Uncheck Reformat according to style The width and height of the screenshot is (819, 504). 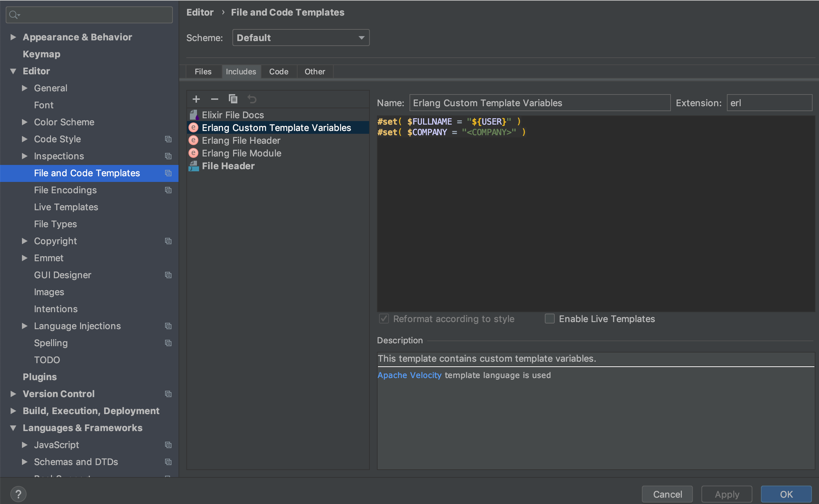click(x=384, y=319)
